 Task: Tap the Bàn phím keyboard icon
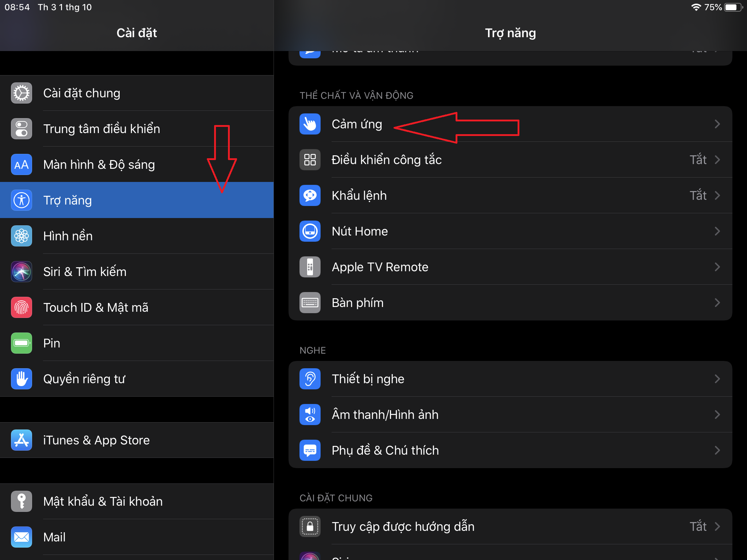coord(310,303)
